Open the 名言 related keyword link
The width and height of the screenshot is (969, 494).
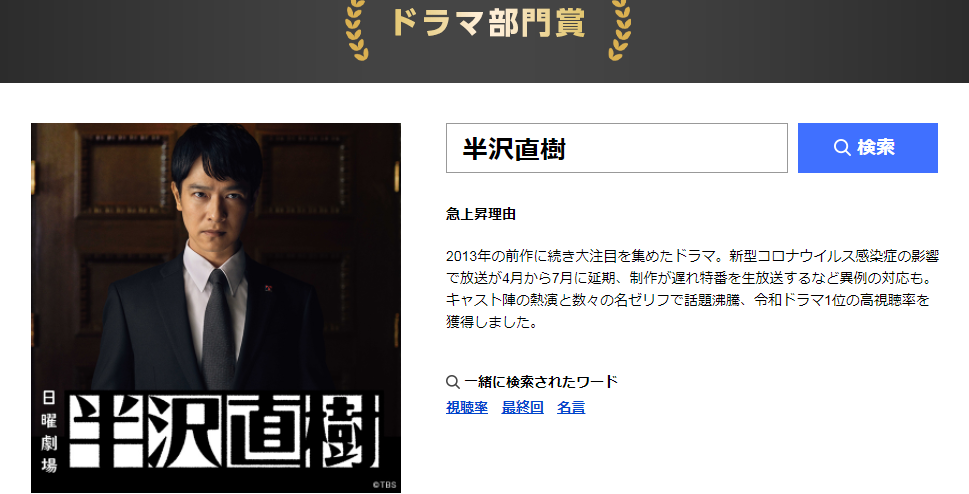click(571, 407)
